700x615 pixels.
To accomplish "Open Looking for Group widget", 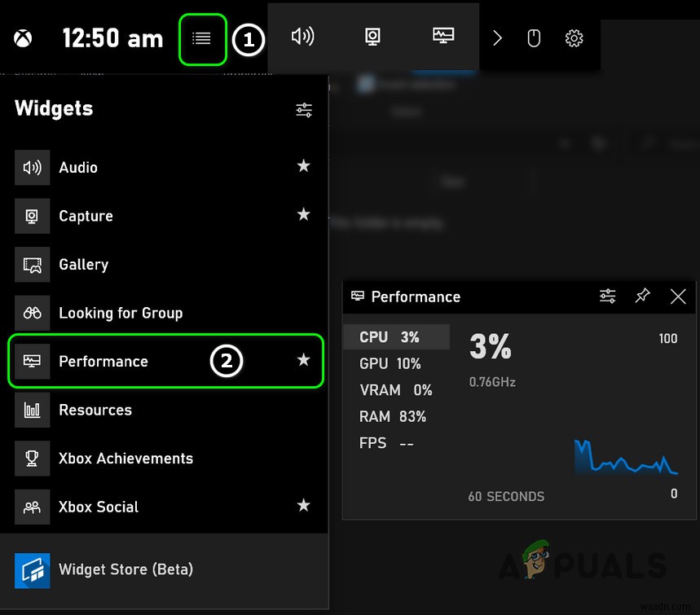I will (121, 313).
